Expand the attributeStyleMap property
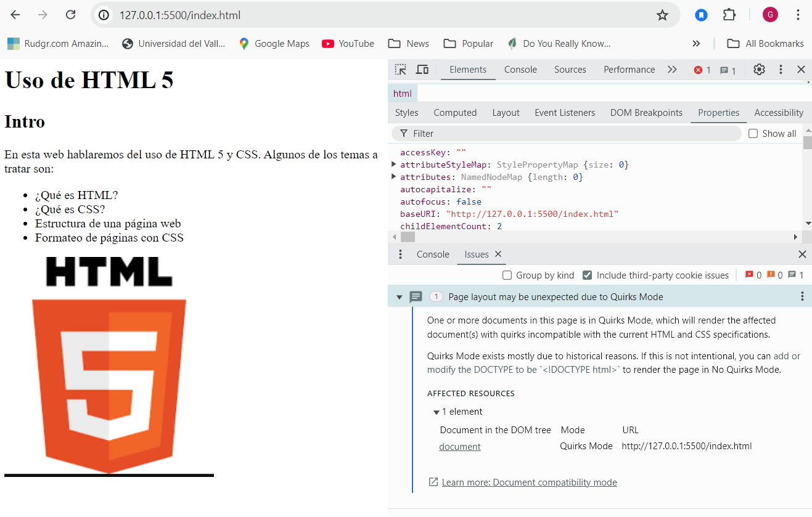812x517 pixels. [394, 165]
